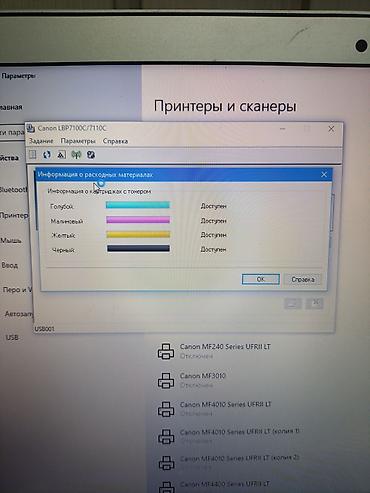Click the Малиновый toner label
The width and height of the screenshot is (370, 493).
point(67,221)
